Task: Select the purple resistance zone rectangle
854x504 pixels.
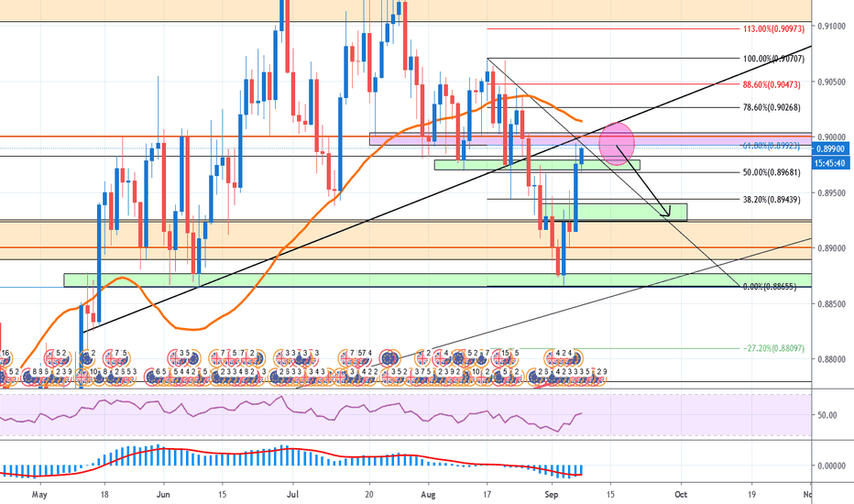Action: tap(590, 139)
